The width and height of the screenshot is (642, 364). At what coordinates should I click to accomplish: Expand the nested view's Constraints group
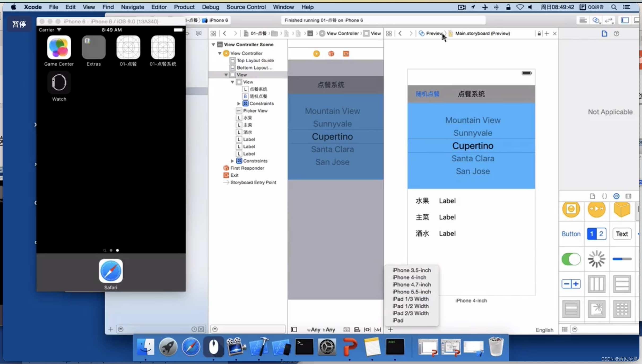click(x=239, y=103)
